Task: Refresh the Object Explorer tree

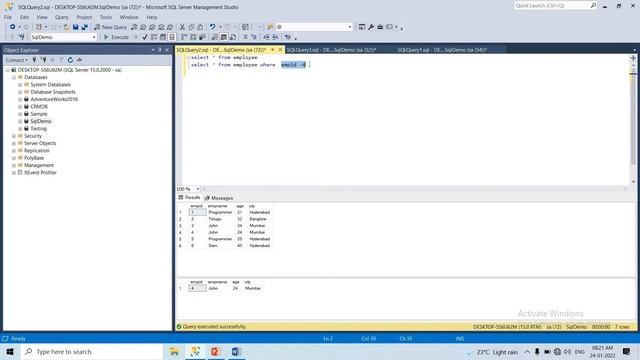Action: click(x=70, y=60)
